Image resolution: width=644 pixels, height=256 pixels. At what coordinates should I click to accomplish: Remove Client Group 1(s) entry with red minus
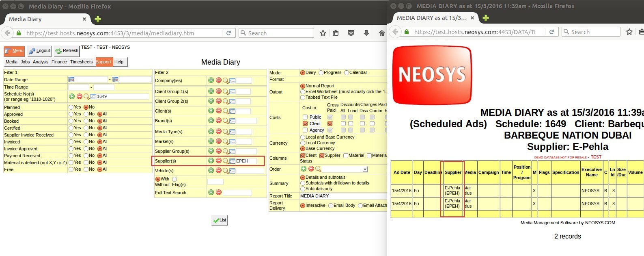pos(219,91)
